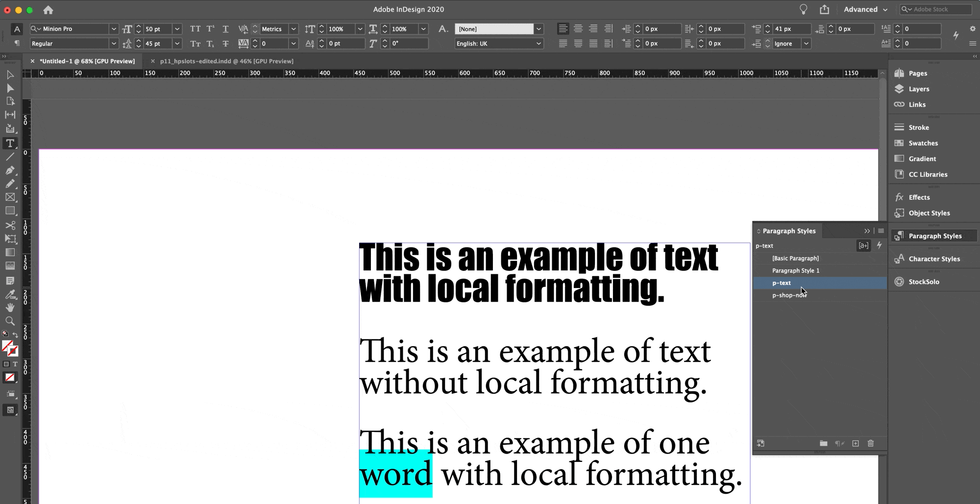Click Create New Style plus icon
The width and height of the screenshot is (980, 504).
coord(856,443)
